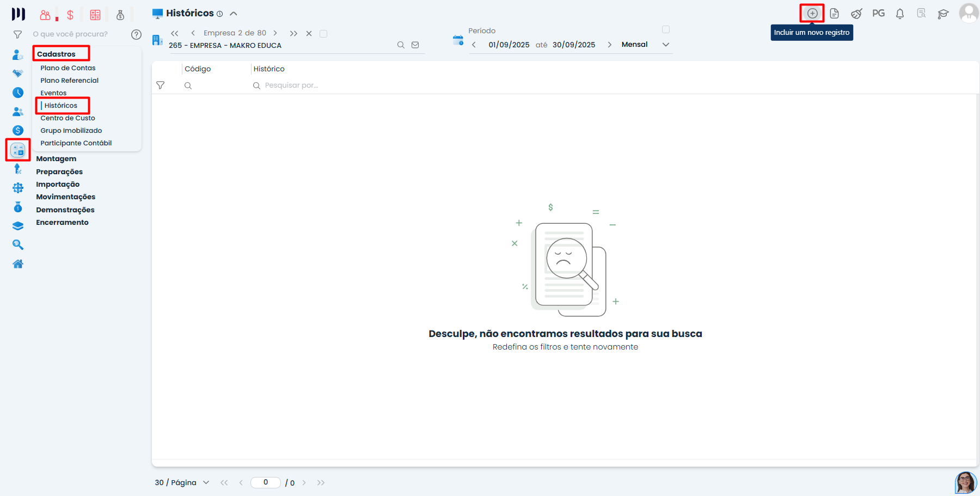Screen dimensions: 980x496
Task: Click the page number input in pagination
Action: coord(266,482)
